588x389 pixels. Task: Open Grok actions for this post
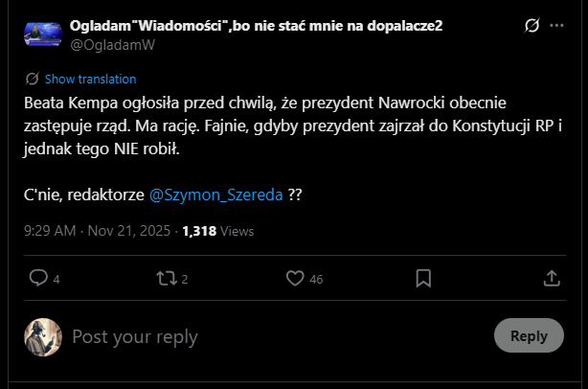[532, 26]
